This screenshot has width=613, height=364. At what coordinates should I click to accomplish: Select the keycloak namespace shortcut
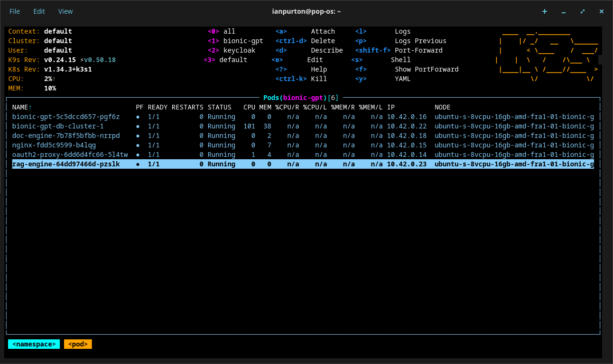coord(239,50)
